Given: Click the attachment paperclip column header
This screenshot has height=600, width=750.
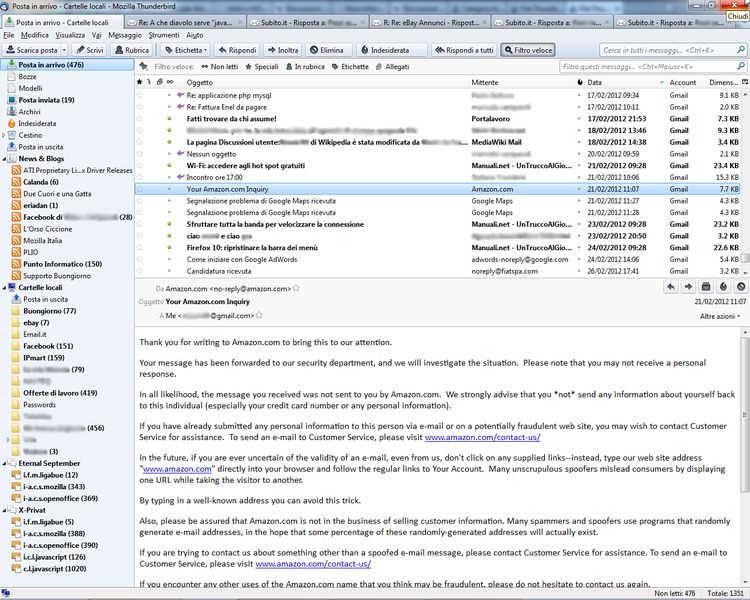Looking at the screenshot, I should pyautogui.click(x=159, y=82).
